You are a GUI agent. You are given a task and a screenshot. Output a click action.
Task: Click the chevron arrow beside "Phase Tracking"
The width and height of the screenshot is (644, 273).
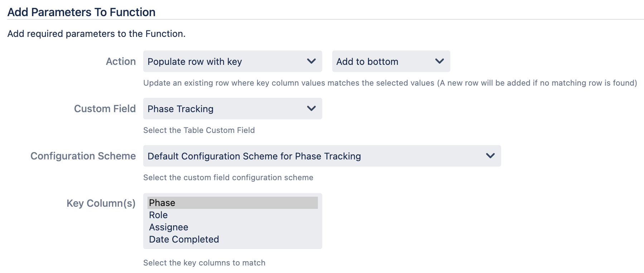(x=311, y=109)
